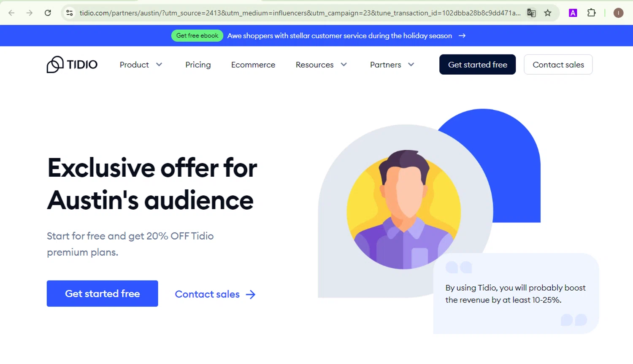The width and height of the screenshot is (633, 364).
Task: Click the arrow in the blue banner
Action: 462,36
